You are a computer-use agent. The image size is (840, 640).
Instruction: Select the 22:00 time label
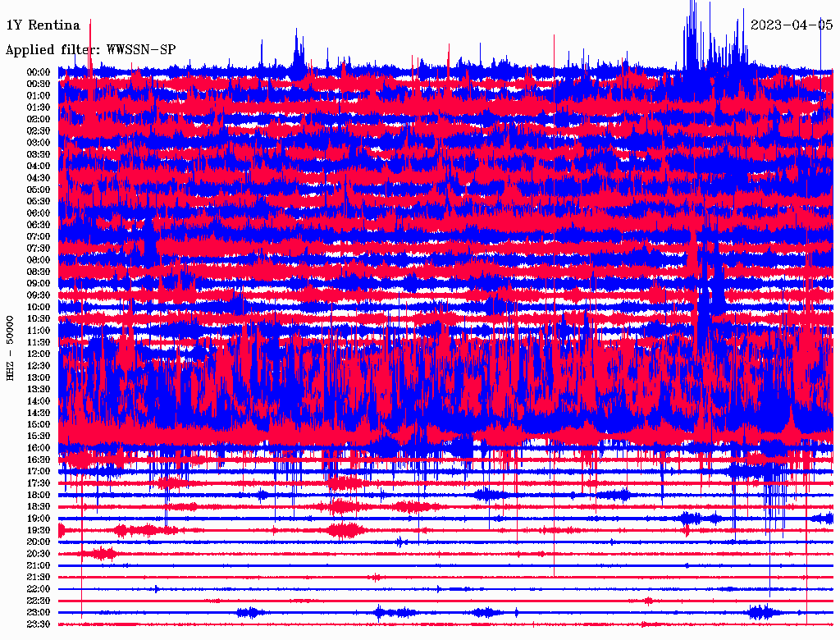(39, 589)
